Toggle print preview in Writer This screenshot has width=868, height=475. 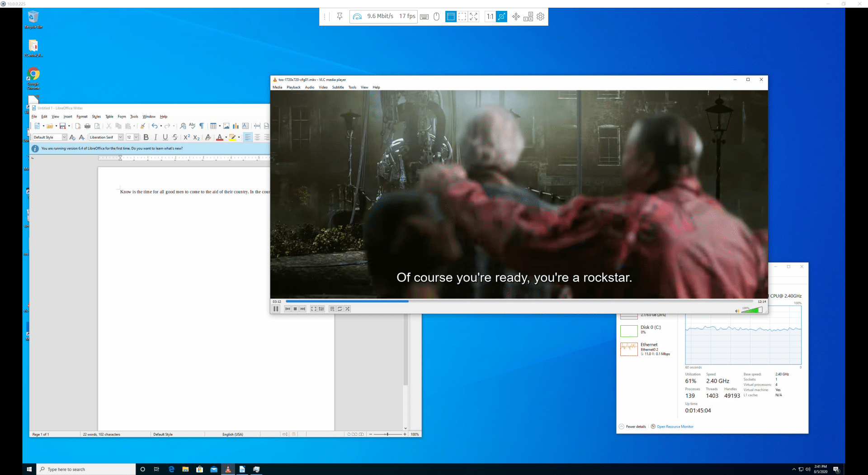pos(97,126)
